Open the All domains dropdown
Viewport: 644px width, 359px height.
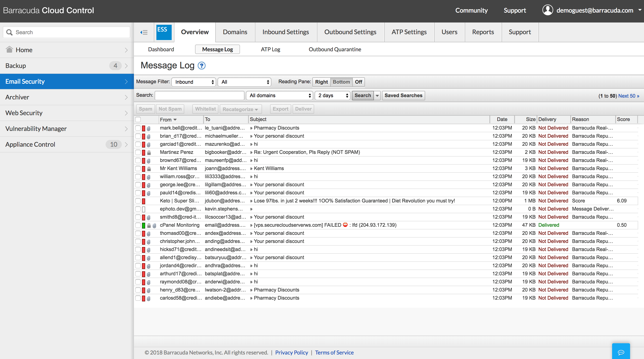(x=280, y=96)
